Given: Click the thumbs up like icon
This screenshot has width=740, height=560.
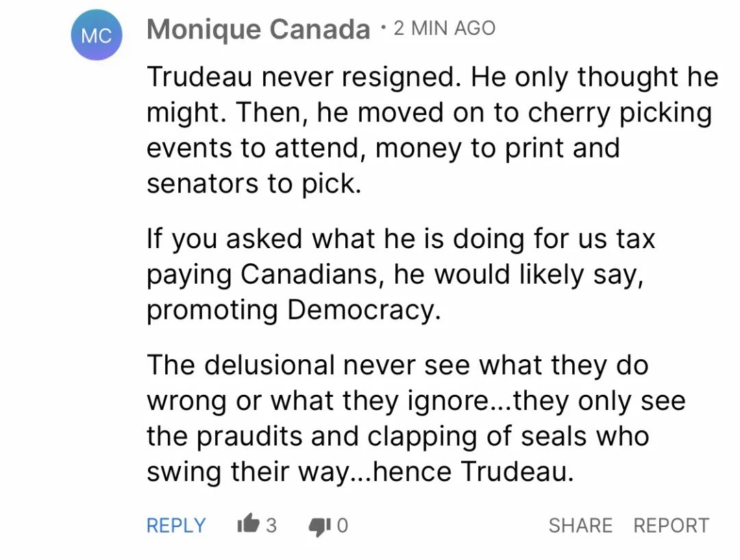Looking at the screenshot, I should 248,523.
